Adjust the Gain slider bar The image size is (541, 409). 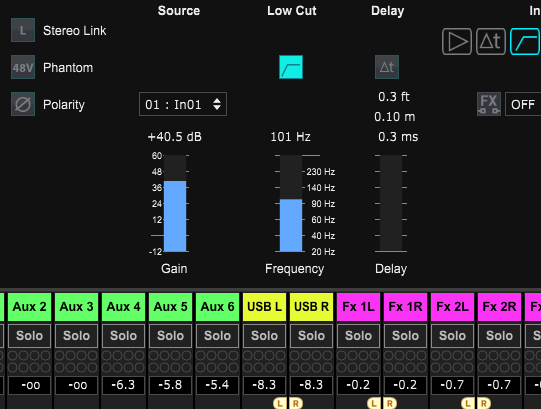175,203
